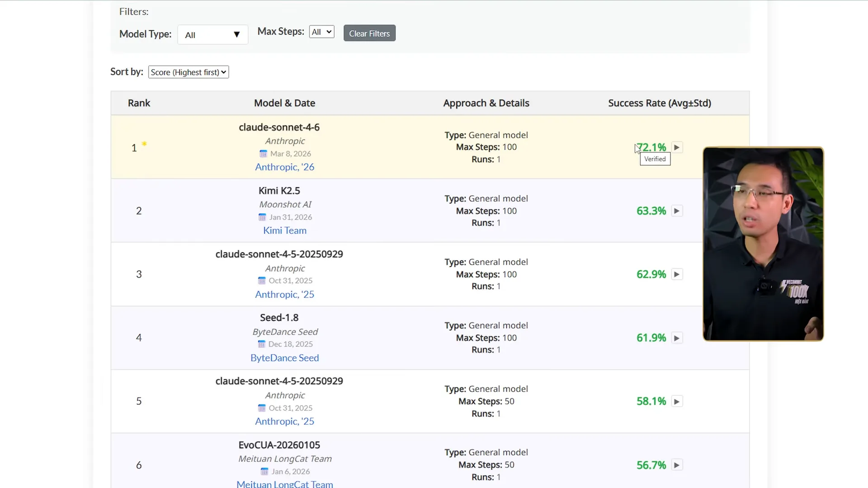Expand details arrow next to 72.1% score
Viewport: 868px width, 488px height.
677,147
